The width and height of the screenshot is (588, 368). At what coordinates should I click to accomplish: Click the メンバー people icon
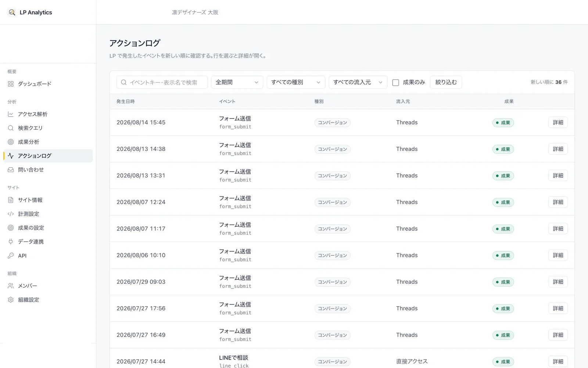point(11,286)
